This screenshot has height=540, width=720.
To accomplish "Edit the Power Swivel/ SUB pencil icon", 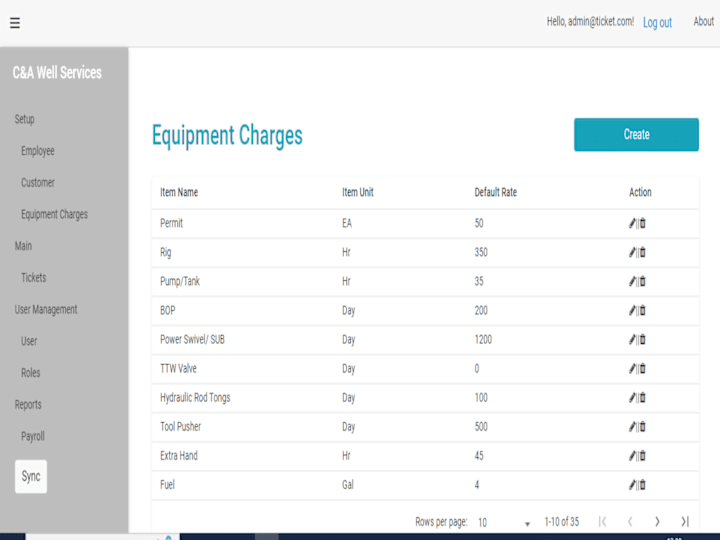I will tap(632, 339).
